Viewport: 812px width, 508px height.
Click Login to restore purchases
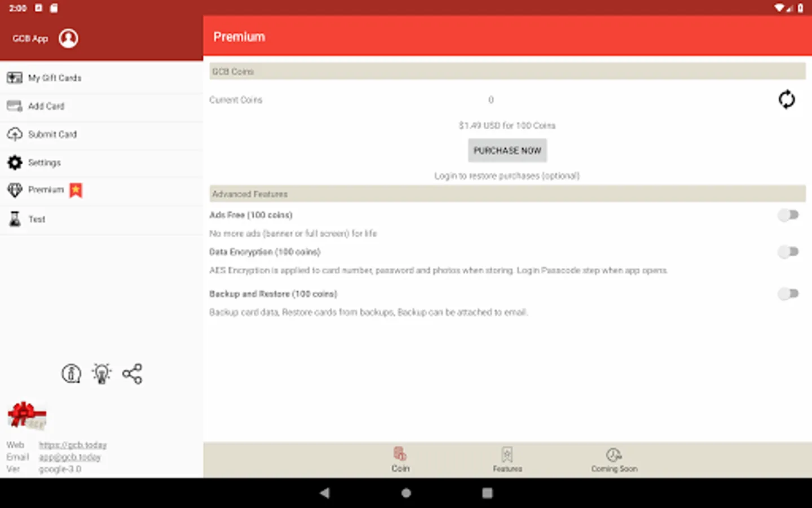[507, 176]
